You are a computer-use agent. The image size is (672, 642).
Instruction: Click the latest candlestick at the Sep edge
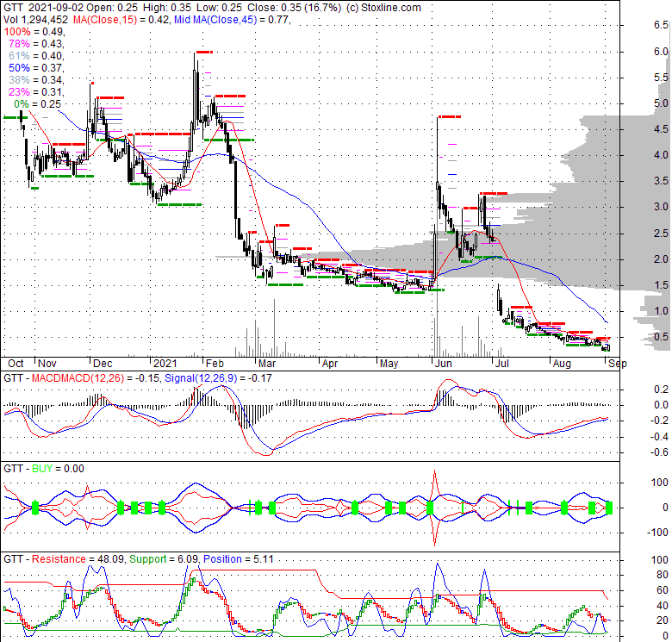point(608,348)
